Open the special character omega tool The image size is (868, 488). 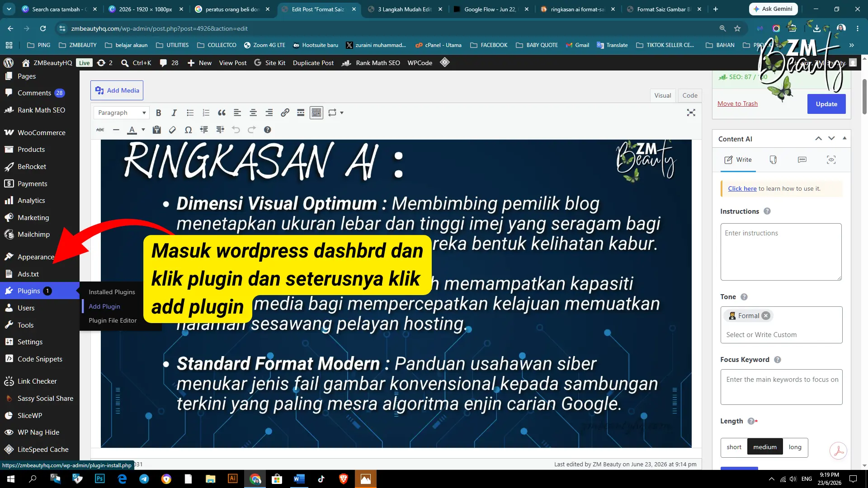188,130
